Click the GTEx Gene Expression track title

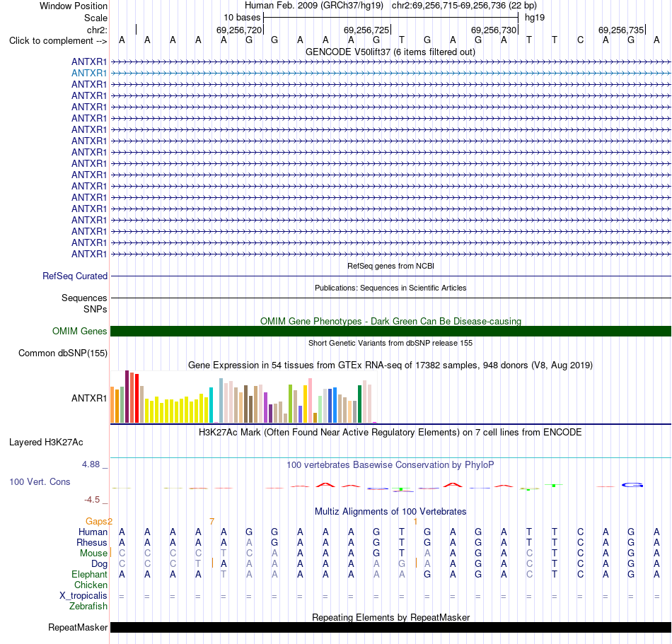pyautogui.click(x=390, y=365)
